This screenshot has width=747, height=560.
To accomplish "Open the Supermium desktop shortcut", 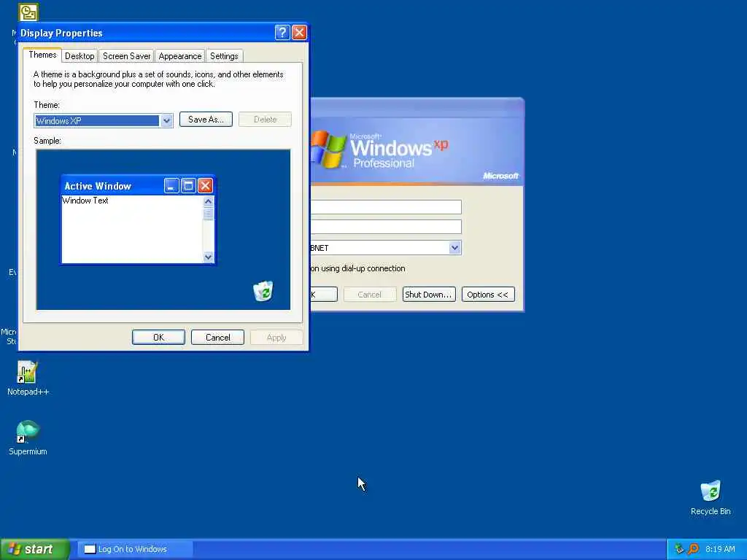I will pyautogui.click(x=28, y=438).
